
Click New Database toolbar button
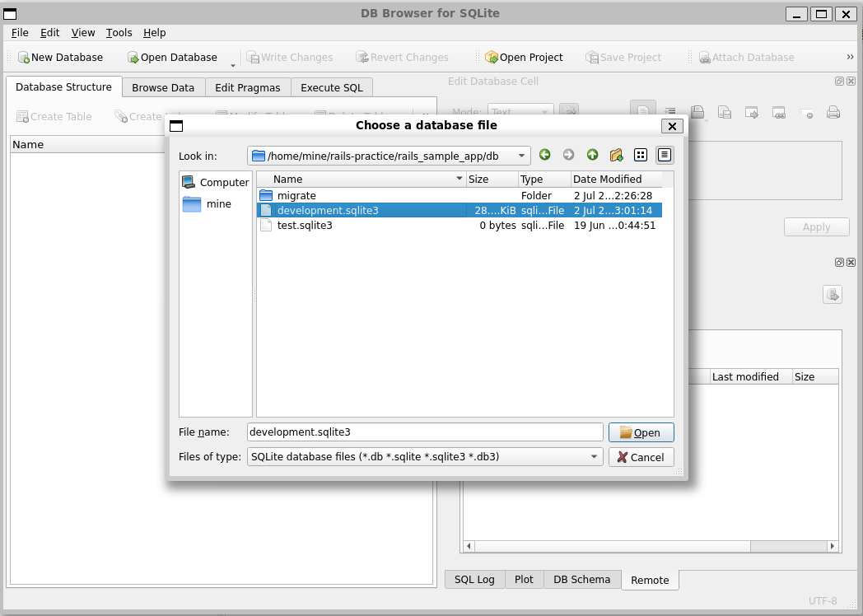tap(61, 58)
